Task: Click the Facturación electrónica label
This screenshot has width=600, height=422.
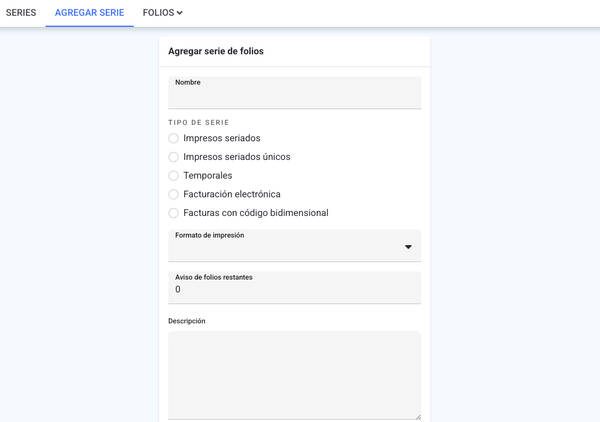Action: coord(232,194)
